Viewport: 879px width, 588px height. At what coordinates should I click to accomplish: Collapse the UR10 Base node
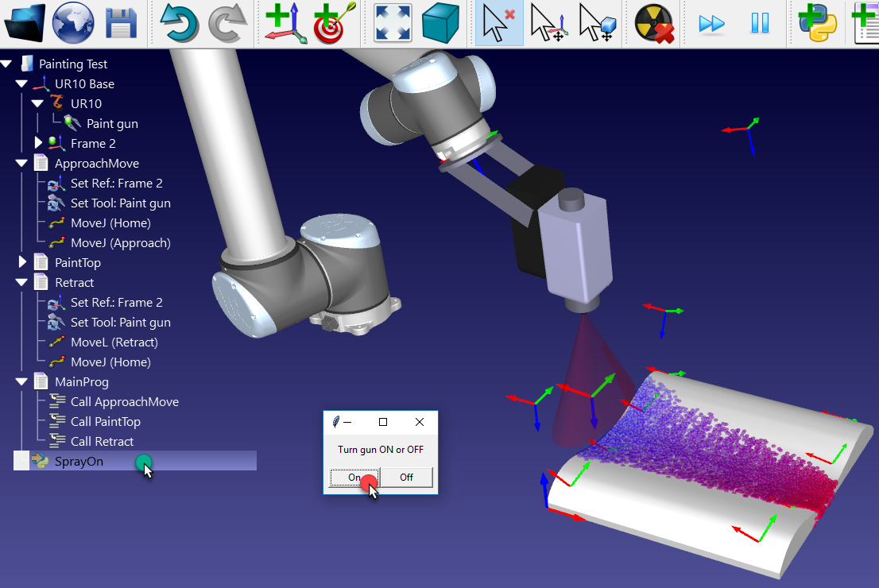click(x=22, y=84)
